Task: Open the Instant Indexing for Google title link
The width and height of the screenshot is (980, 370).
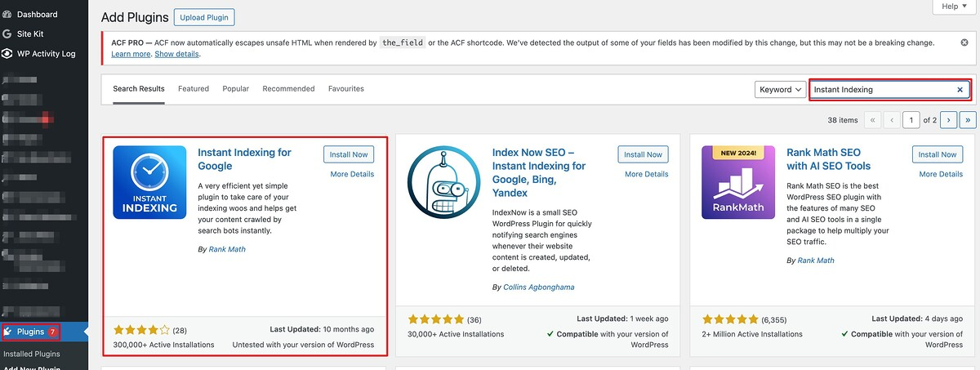Action: click(244, 159)
